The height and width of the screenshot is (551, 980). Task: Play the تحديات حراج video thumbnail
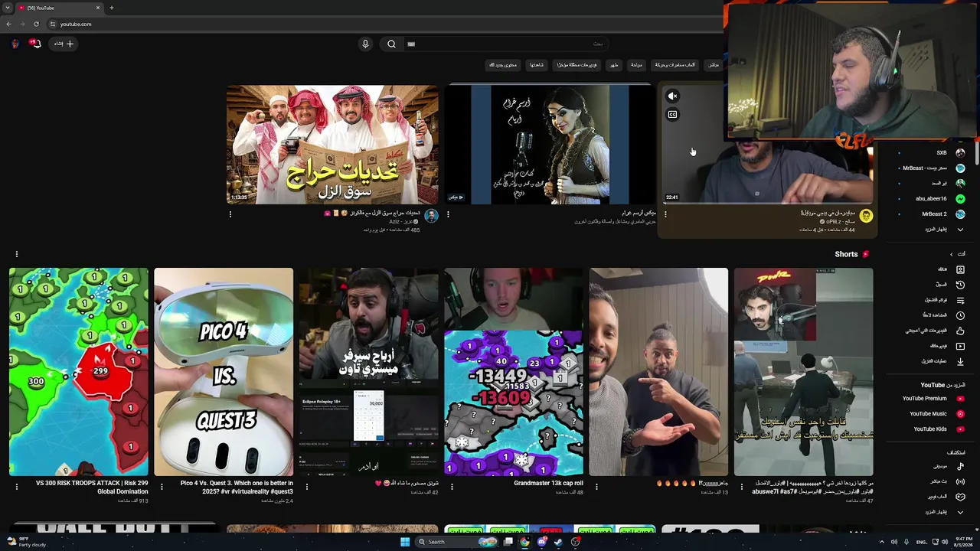click(x=332, y=145)
